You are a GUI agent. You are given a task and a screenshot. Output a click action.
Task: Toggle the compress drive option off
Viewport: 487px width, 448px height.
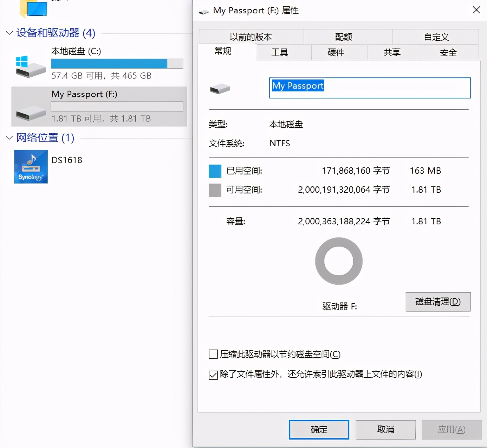click(x=213, y=354)
